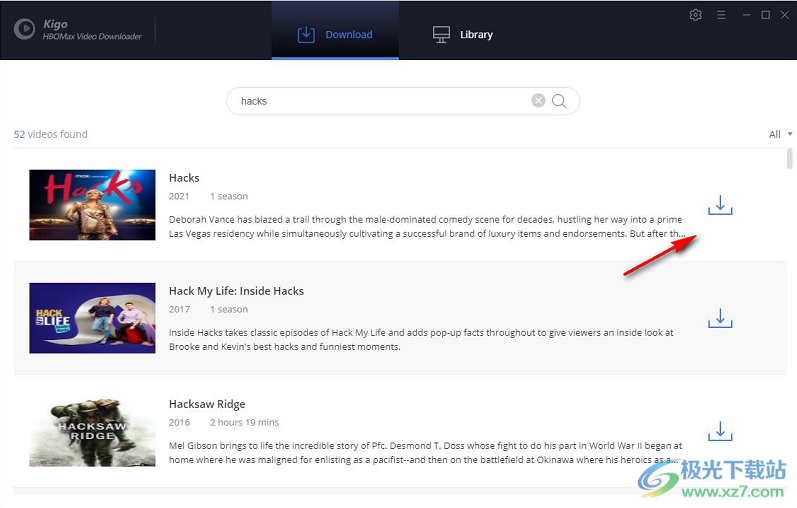Select the Hacksaw Ridge title
The height and width of the screenshot is (508, 797).
[x=207, y=404]
